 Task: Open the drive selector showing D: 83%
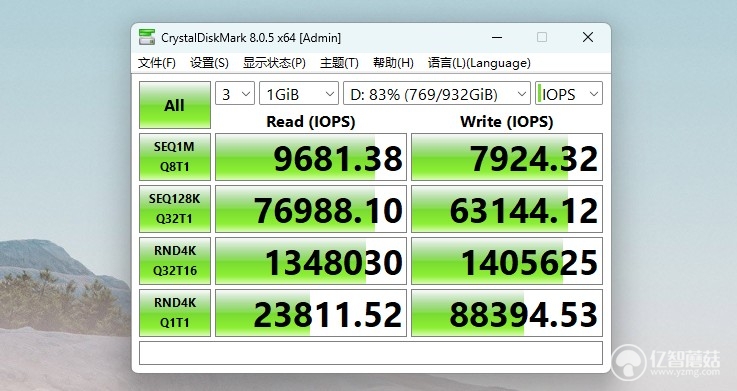pyautogui.click(x=437, y=94)
